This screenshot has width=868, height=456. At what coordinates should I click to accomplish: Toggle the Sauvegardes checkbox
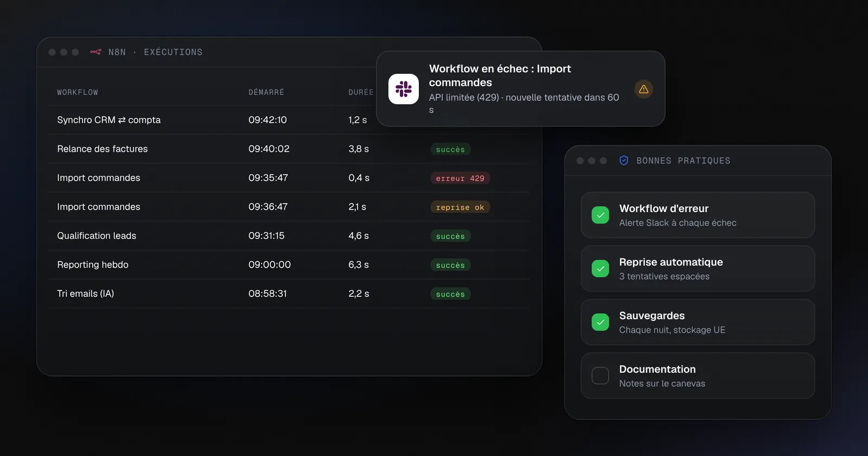click(600, 322)
